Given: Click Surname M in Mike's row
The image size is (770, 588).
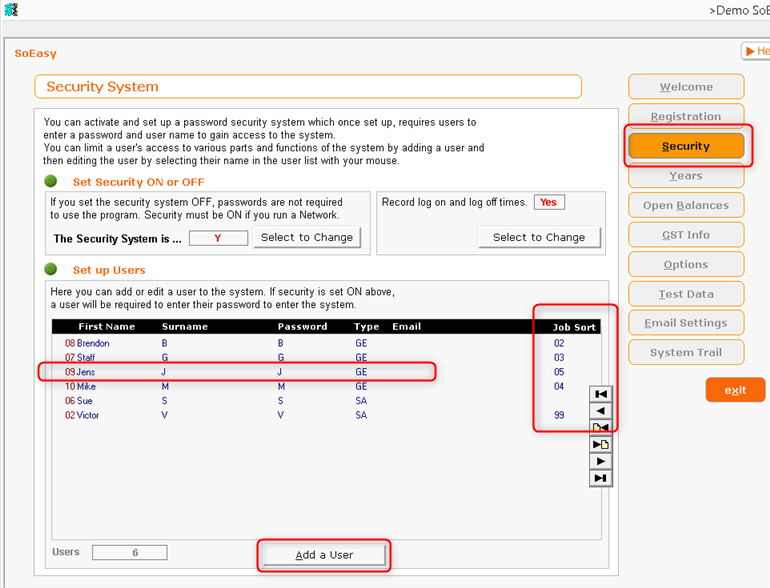Looking at the screenshot, I should click(x=165, y=386).
